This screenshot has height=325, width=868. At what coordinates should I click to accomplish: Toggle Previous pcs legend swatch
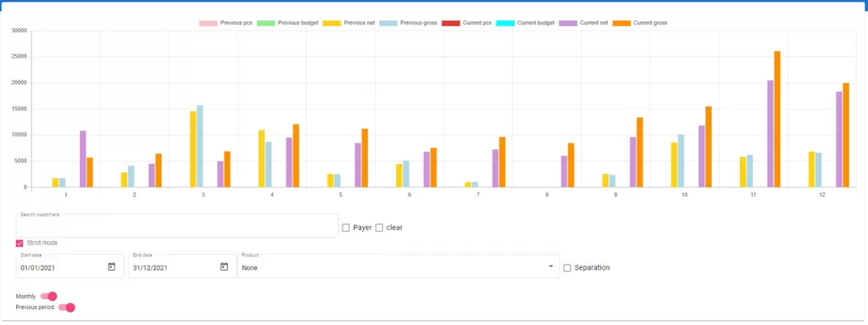tap(209, 23)
